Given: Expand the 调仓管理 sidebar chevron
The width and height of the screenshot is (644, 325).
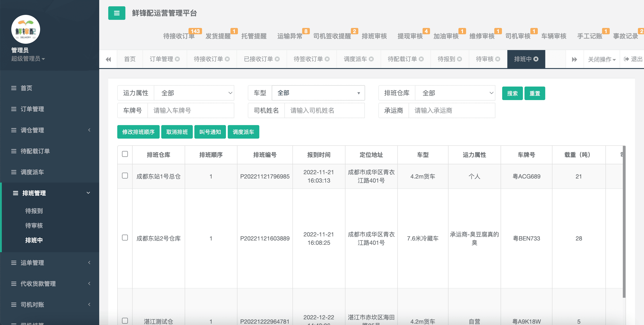Looking at the screenshot, I should (89, 130).
